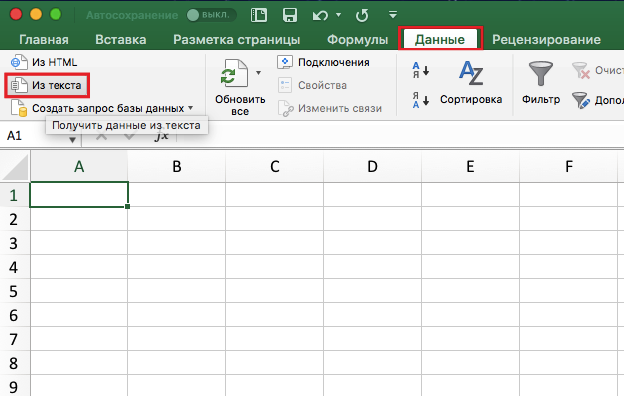Select column B header

pos(177,166)
